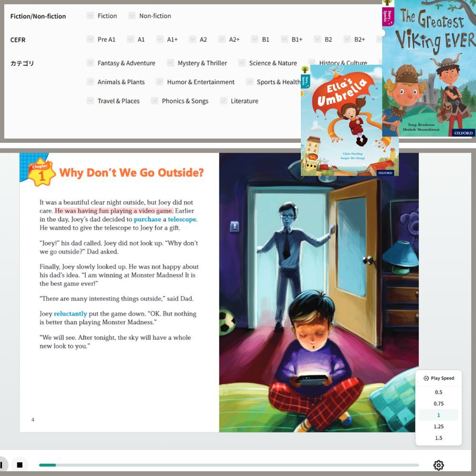Image resolution: width=476 pixels, height=476 pixels.
Task: Select the highlighted speed 1 option
Action: (438, 415)
